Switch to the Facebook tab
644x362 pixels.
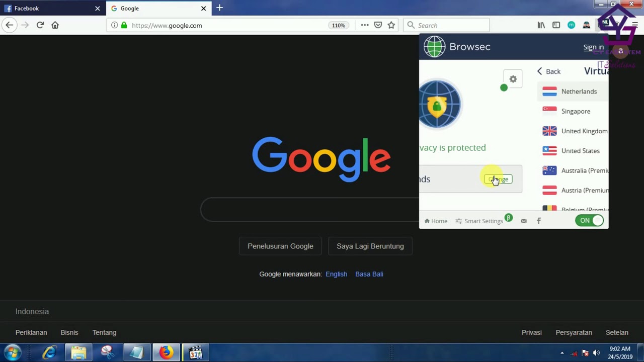(52, 9)
